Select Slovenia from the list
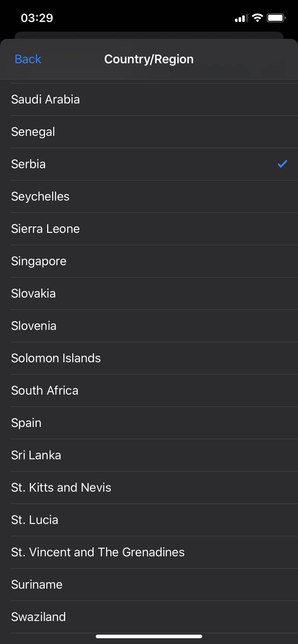Screen dimensions: 298x644 pyautogui.click(x=34, y=326)
